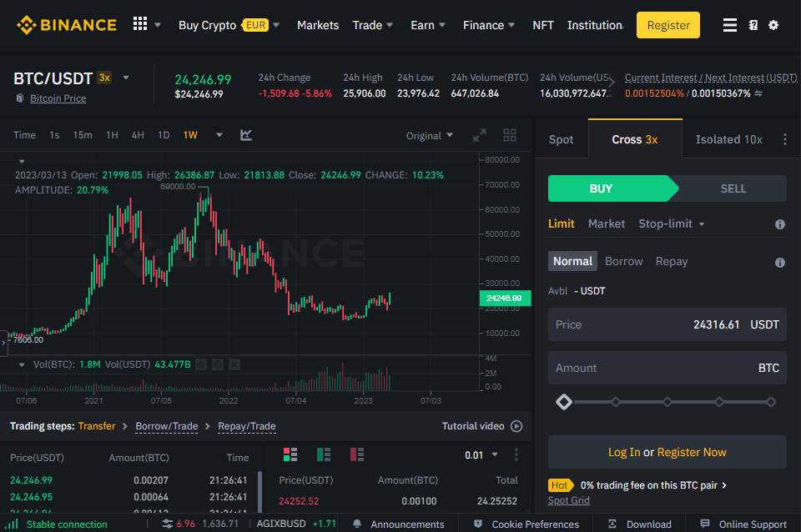Click Borrow/Trade trading step
Screen dimensions: 801x532
coord(167,426)
